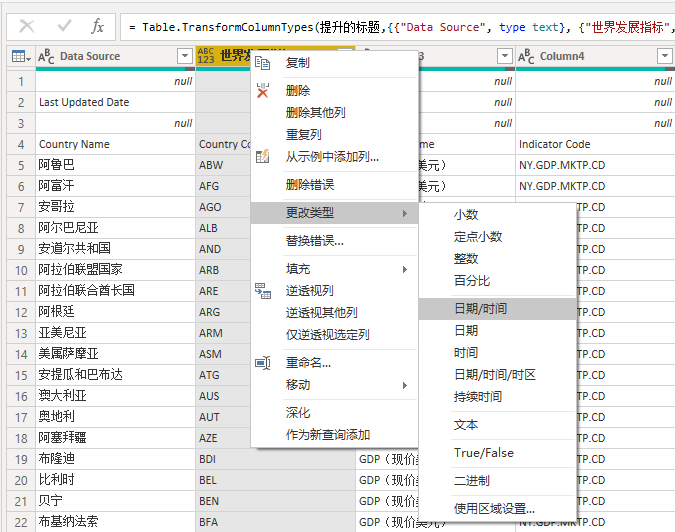675x532 pixels.
Task: Expand the 填充 submenu
Action: coord(404,269)
